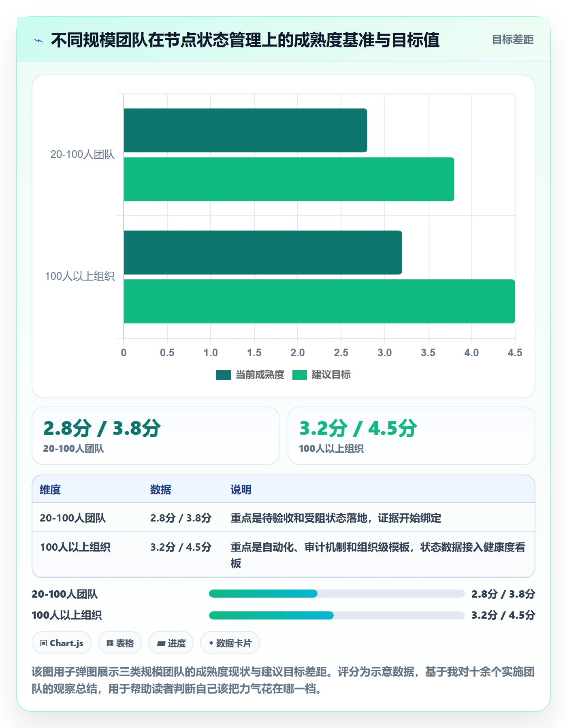Screen dimensions: 567x728
Task: Click the table cell 20-100人团队 under 维度
Action: click(73, 518)
